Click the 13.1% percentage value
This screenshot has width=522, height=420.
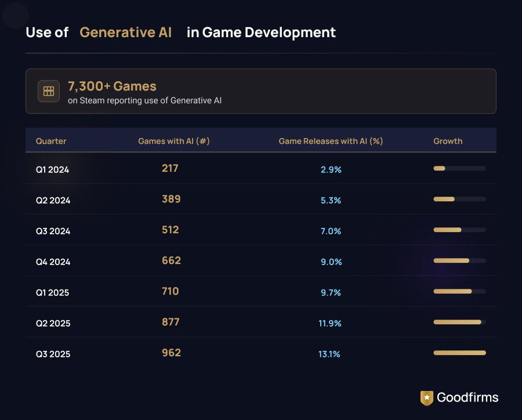point(330,354)
